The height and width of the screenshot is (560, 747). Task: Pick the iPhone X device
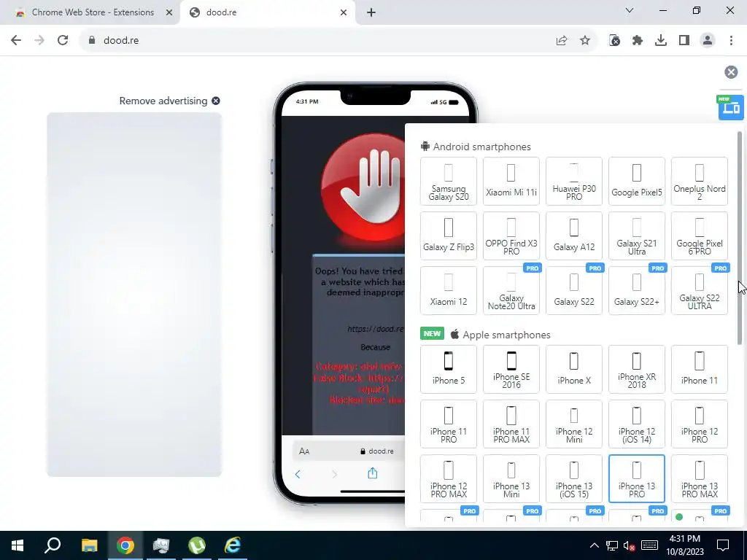(x=574, y=370)
